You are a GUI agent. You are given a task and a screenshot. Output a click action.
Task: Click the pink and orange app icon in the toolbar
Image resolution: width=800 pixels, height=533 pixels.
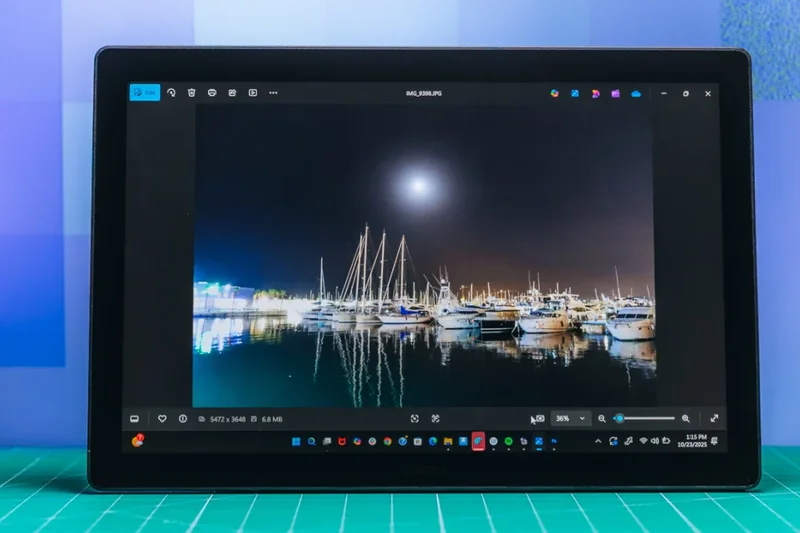(595, 93)
